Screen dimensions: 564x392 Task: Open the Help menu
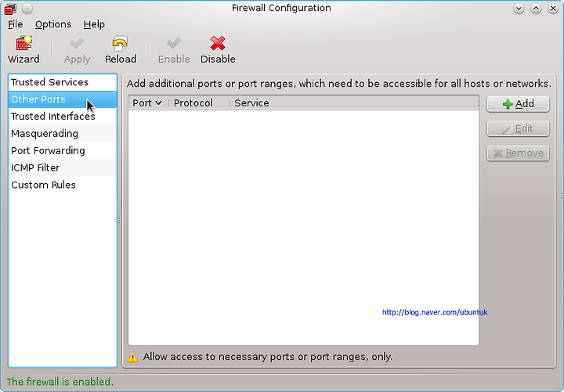[94, 24]
